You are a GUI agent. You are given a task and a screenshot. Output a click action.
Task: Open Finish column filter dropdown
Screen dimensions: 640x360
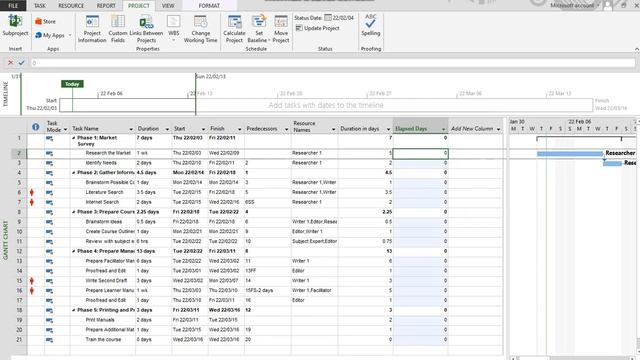pyautogui.click(x=240, y=129)
